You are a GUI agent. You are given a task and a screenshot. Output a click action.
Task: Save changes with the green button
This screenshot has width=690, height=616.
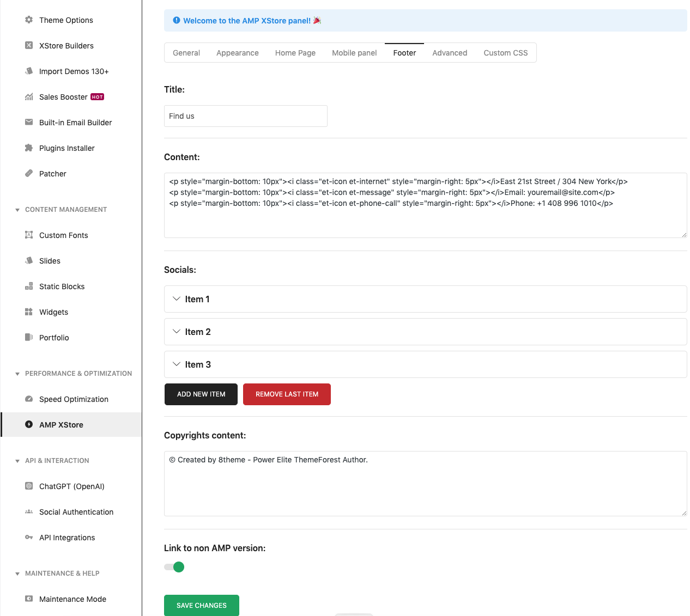(202, 605)
